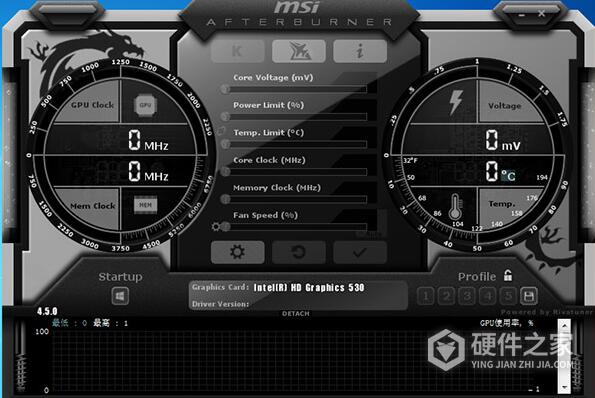
Task: Select profile slot 1
Action: (x=426, y=296)
